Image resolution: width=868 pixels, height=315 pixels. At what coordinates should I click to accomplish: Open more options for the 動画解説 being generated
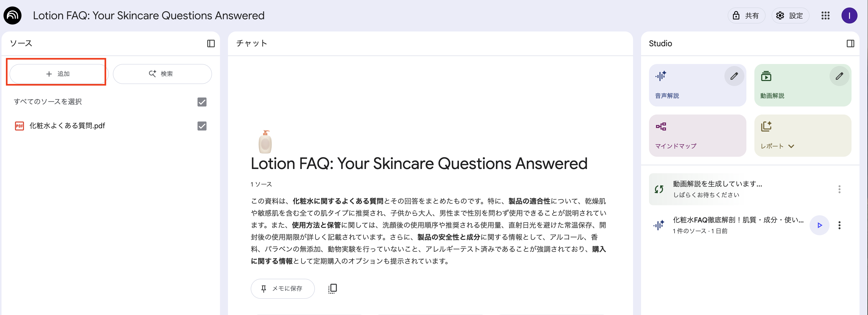coord(839,189)
